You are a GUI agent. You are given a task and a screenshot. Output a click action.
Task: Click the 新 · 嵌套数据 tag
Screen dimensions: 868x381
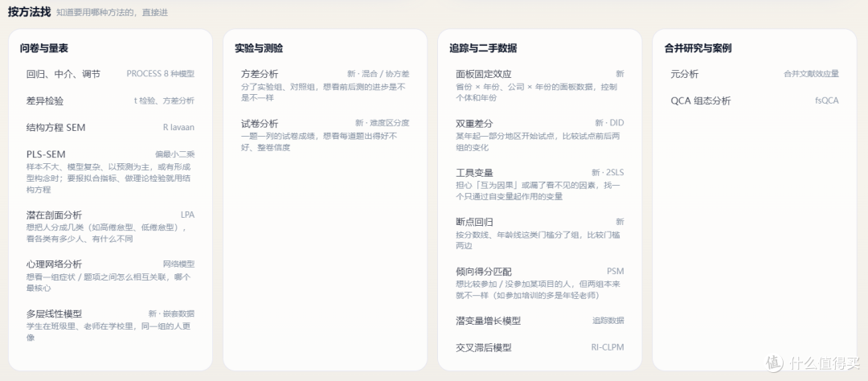coord(172,313)
